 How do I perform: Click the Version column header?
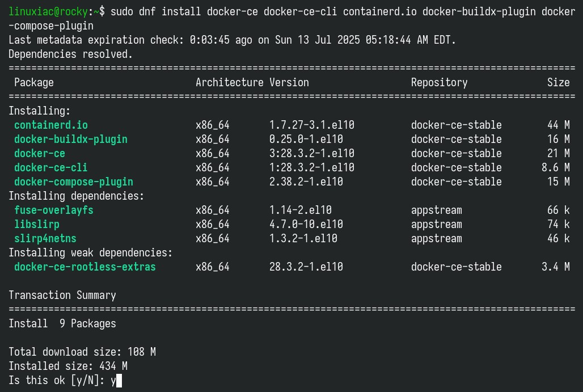coord(289,83)
